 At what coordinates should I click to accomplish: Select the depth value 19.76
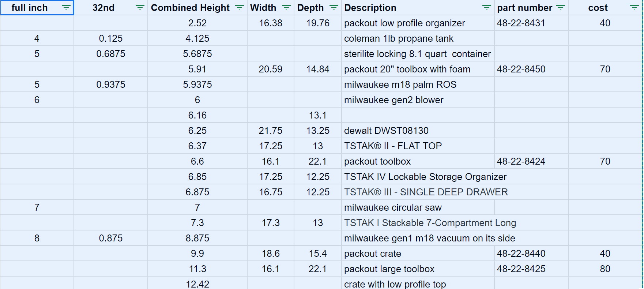coord(318,23)
